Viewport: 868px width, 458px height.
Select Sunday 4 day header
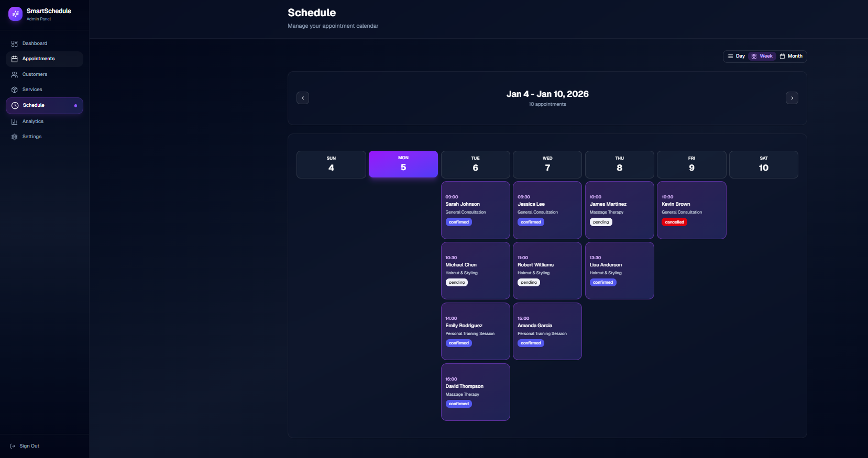[x=331, y=164]
